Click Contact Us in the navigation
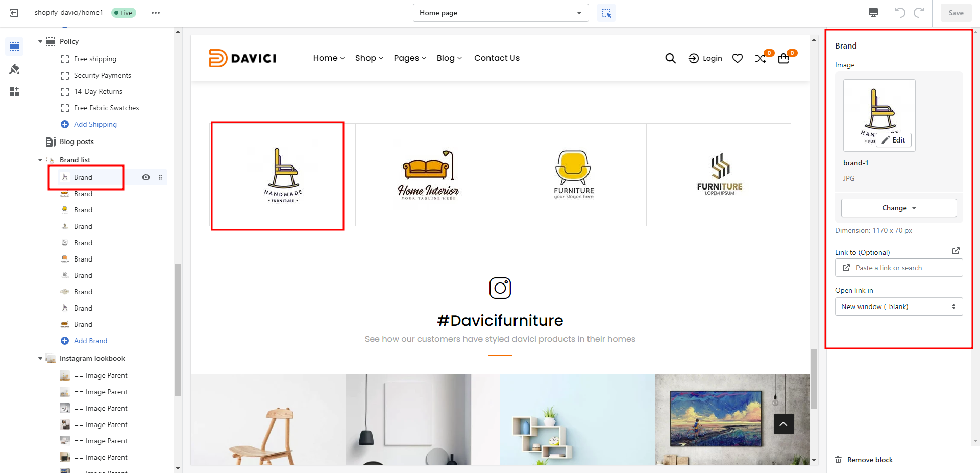The image size is (980, 473). coord(497,58)
